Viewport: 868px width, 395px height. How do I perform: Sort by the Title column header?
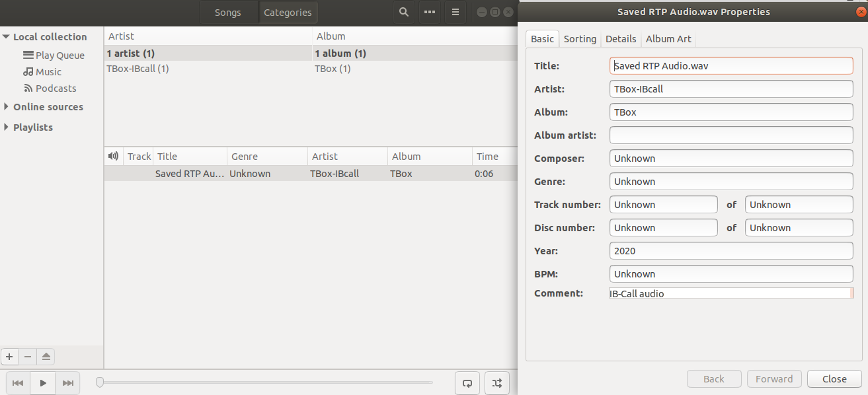tap(190, 157)
